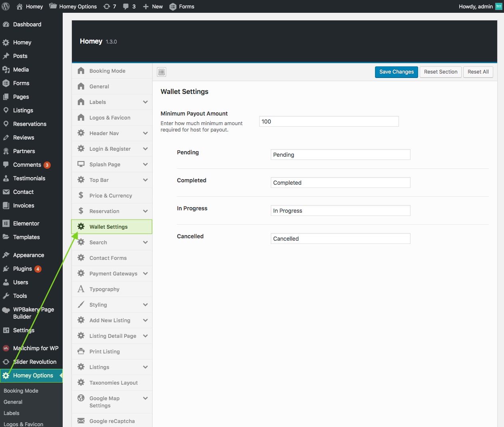The image size is (504, 427).
Task: Click the Plugins plug icon in the sidebar
Action: point(6,269)
